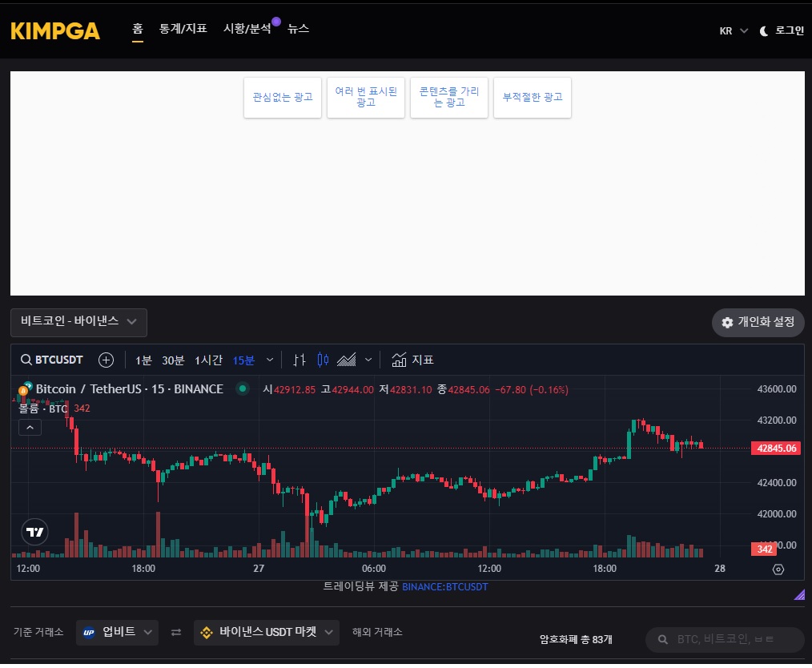Viewport: 812px width, 668px height.
Task: Click the 로그인 login link
Action: click(x=790, y=30)
